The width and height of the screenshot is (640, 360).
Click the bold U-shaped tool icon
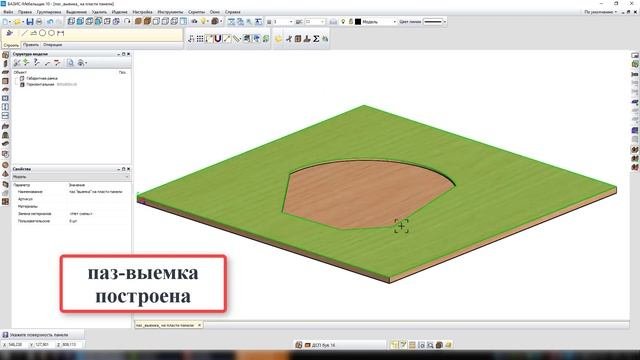(218, 39)
